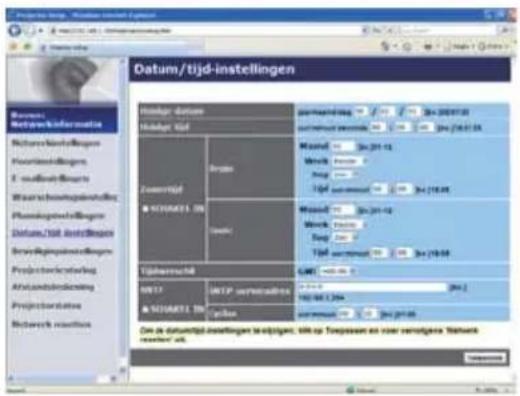
Task: Click the Print icon in command bar
Action: click(x=428, y=47)
